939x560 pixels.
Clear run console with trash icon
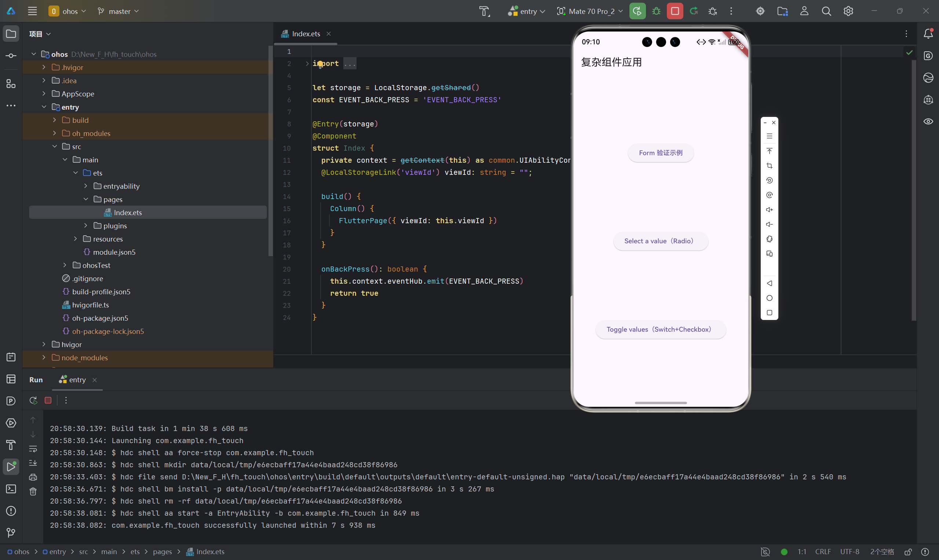33,491
